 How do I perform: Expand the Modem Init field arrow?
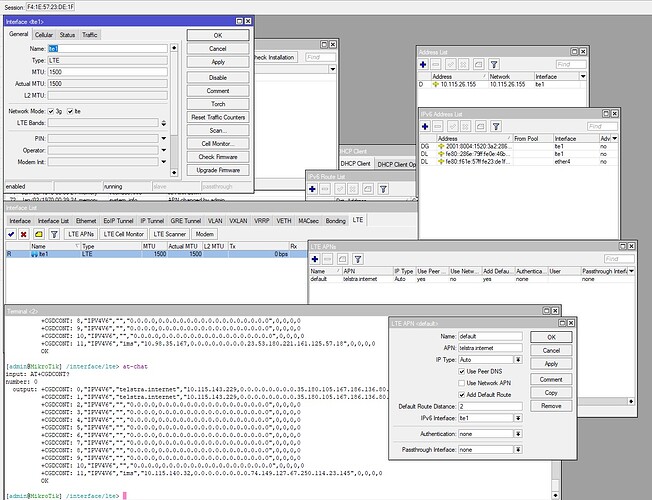[163, 162]
